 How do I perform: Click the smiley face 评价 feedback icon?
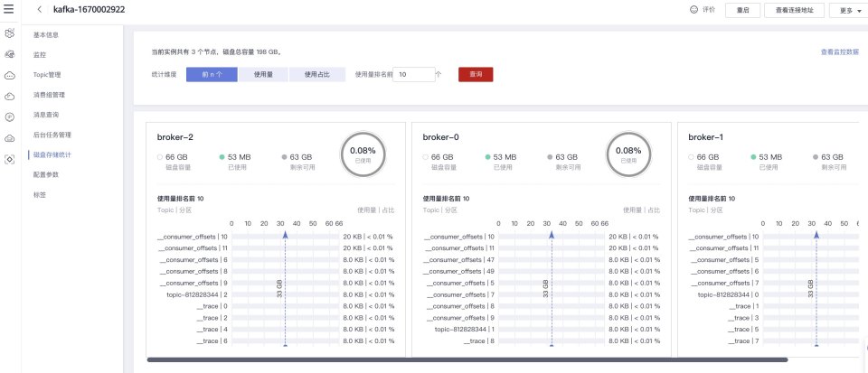pyautogui.click(x=694, y=10)
